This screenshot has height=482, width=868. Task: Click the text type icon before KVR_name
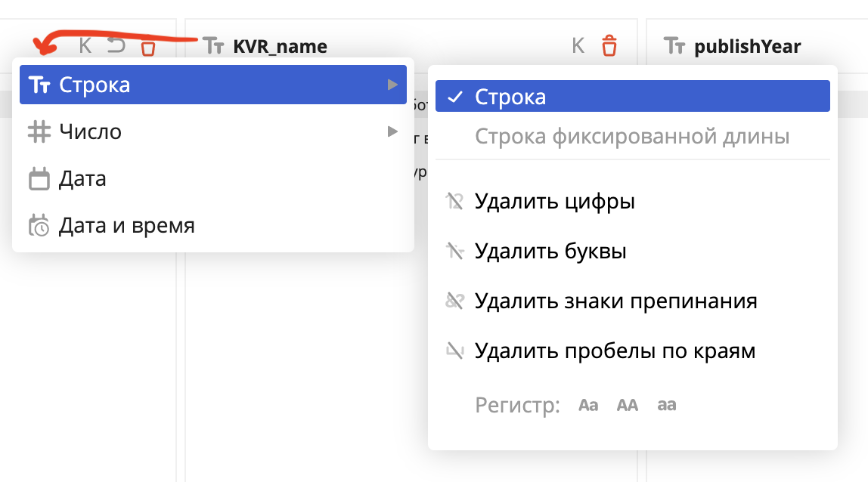point(214,46)
